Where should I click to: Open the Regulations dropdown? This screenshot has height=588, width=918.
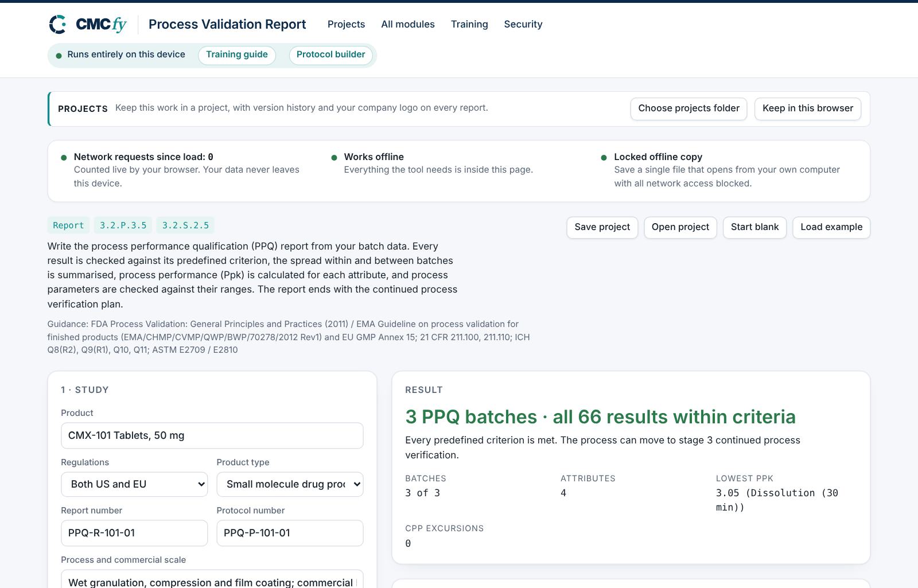pyautogui.click(x=134, y=484)
